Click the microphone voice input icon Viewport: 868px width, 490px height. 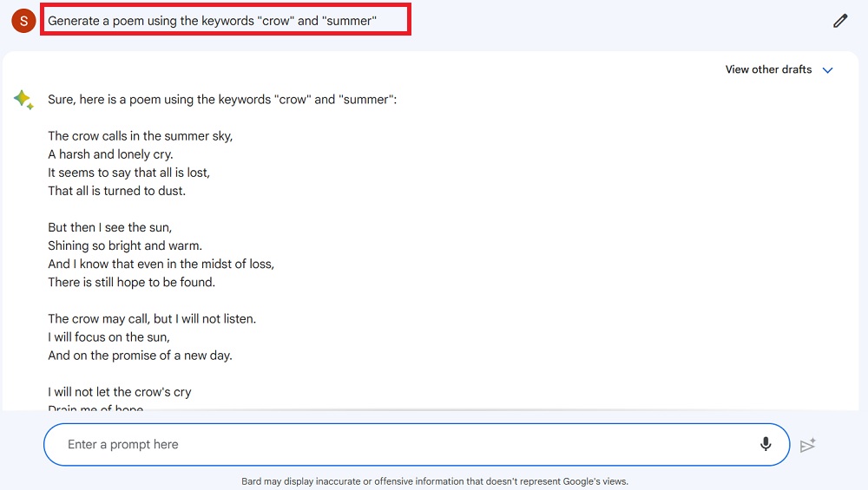[766, 444]
